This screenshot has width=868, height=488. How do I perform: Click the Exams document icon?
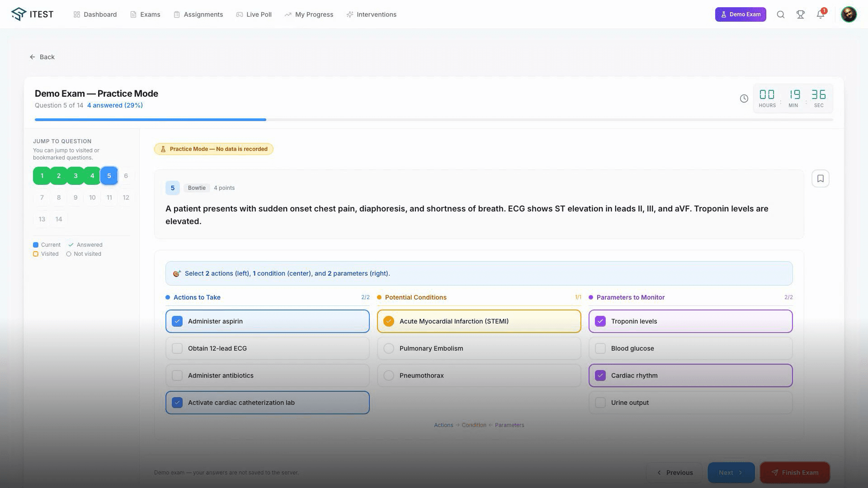133,14
